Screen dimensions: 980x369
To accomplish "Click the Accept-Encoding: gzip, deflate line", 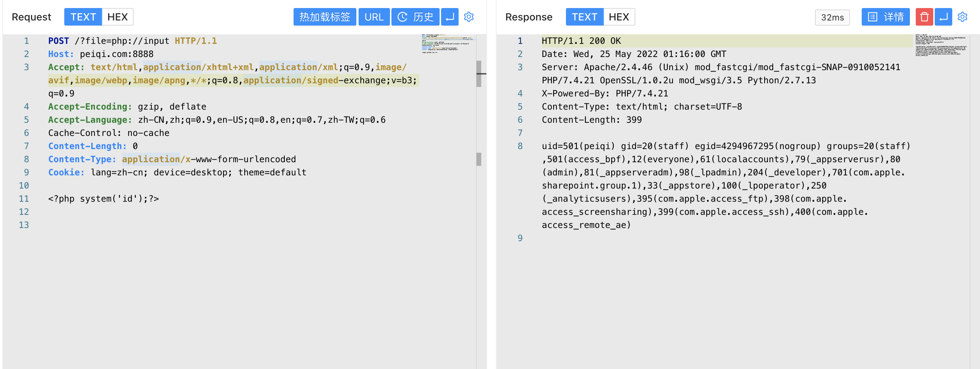I will pyautogui.click(x=127, y=107).
